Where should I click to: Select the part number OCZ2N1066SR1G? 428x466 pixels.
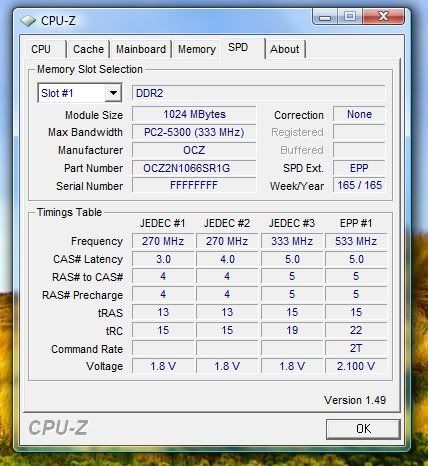[x=194, y=168]
